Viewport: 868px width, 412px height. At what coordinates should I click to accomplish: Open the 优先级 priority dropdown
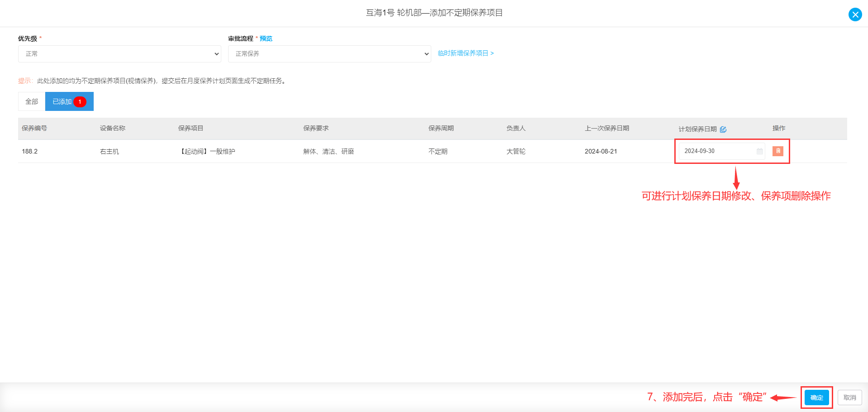pos(119,54)
